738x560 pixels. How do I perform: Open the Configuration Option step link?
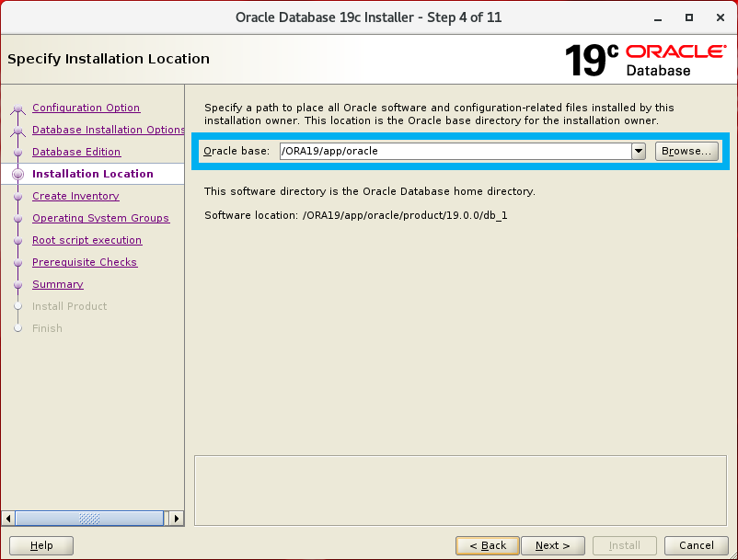pos(86,108)
